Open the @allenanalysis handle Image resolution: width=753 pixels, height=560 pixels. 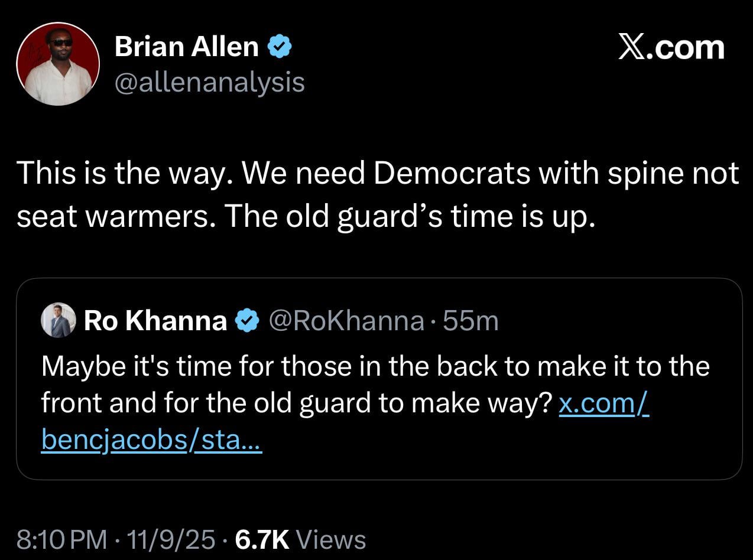click(x=209, y=82)
